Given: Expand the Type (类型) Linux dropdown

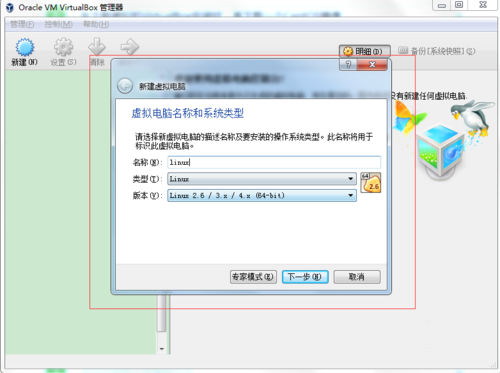Looking at the screenshot, I should click(262, 179).
